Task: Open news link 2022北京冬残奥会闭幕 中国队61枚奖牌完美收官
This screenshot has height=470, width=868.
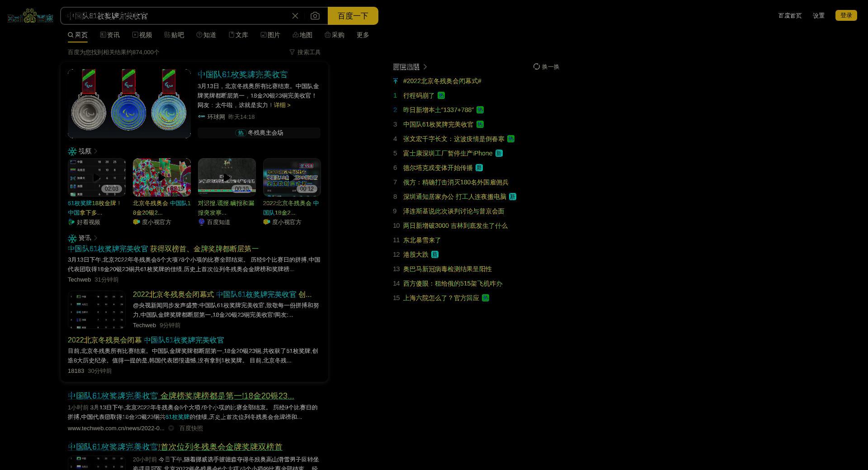Action: (146, 340)
